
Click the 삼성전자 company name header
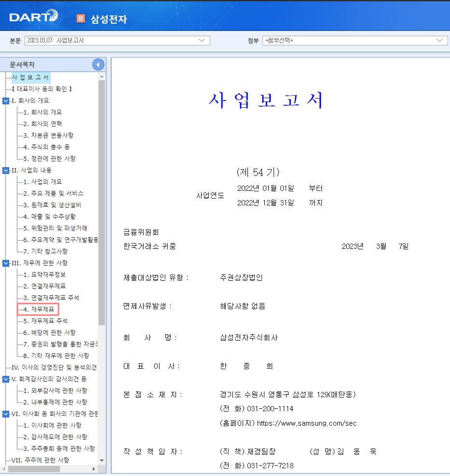coord(109,19)
